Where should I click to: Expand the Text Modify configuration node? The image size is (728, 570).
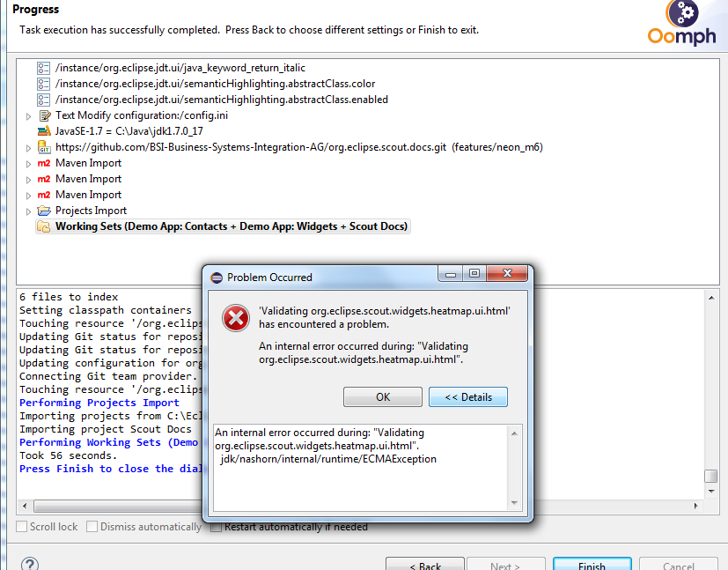[x=28, y=116]
